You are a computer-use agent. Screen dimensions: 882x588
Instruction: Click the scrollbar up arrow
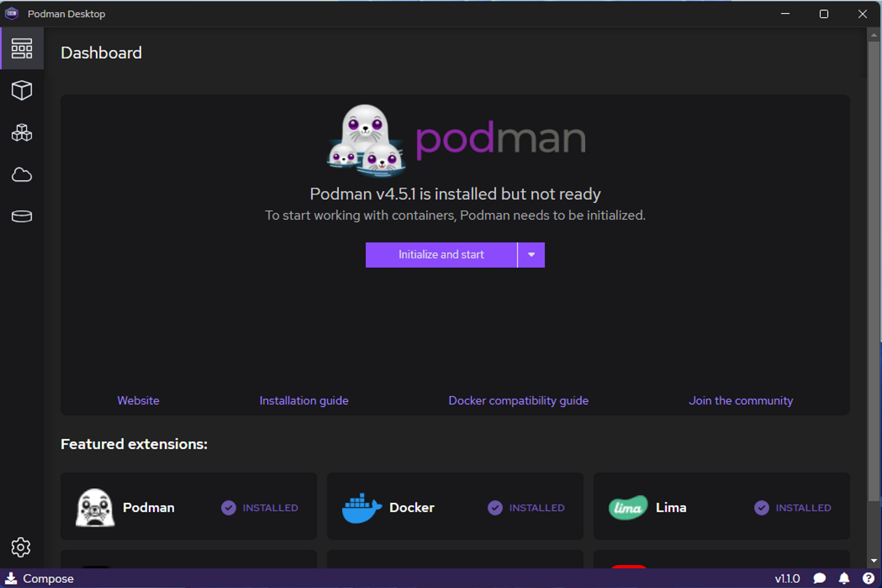(x=874, y=35)
